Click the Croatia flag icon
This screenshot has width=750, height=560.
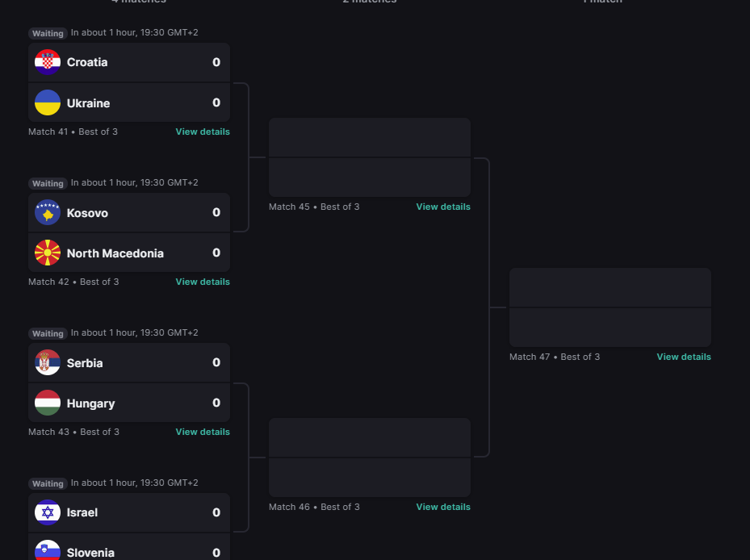tap(48, 62)
